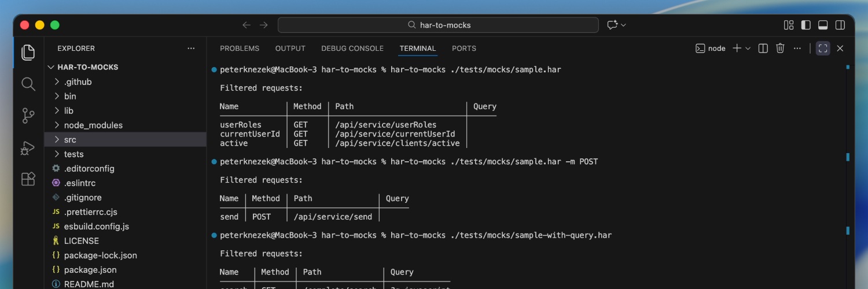Click the Explorer files icon
The height and width of the screenshot is (289, 868).
[x=28, y=53]
